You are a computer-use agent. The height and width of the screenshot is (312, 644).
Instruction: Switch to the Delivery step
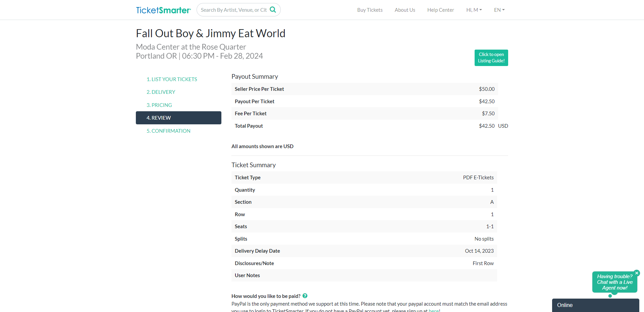coord(161,92)
